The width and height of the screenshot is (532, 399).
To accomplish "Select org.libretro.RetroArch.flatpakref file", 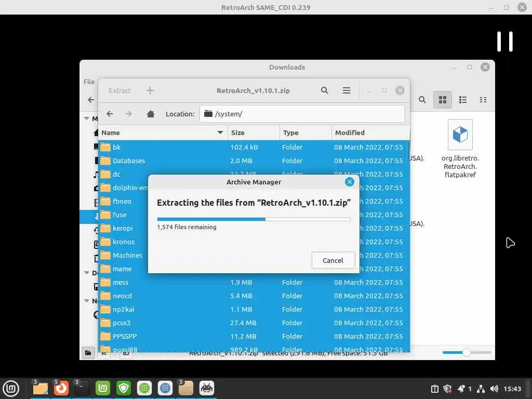I will click(x=460, y=149).
